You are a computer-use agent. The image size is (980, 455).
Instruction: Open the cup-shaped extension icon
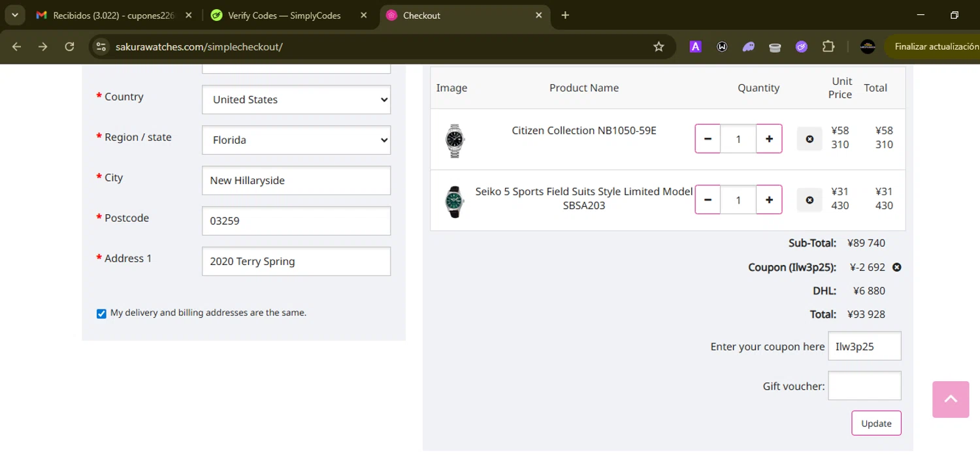pyautogui.click(x=775, y=47)
